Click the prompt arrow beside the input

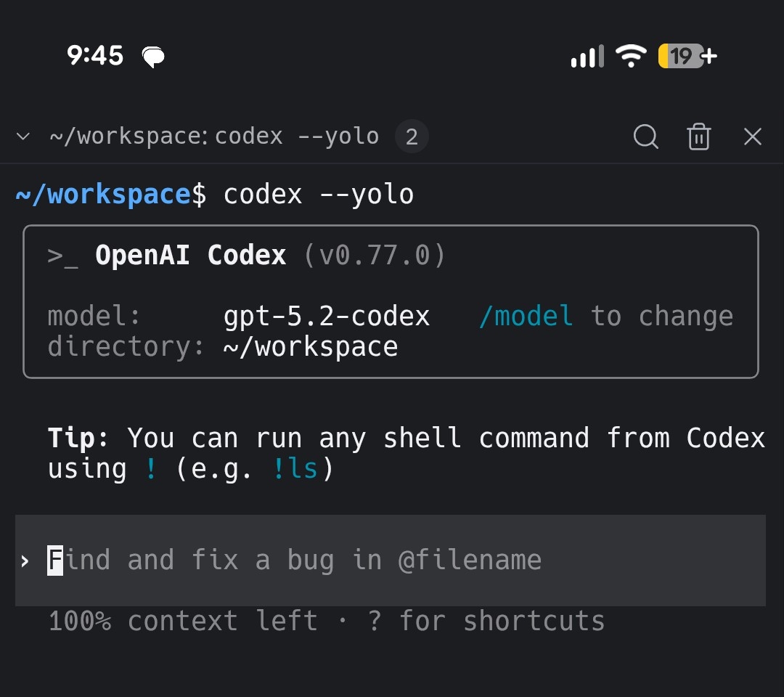(x=25, y=561)
